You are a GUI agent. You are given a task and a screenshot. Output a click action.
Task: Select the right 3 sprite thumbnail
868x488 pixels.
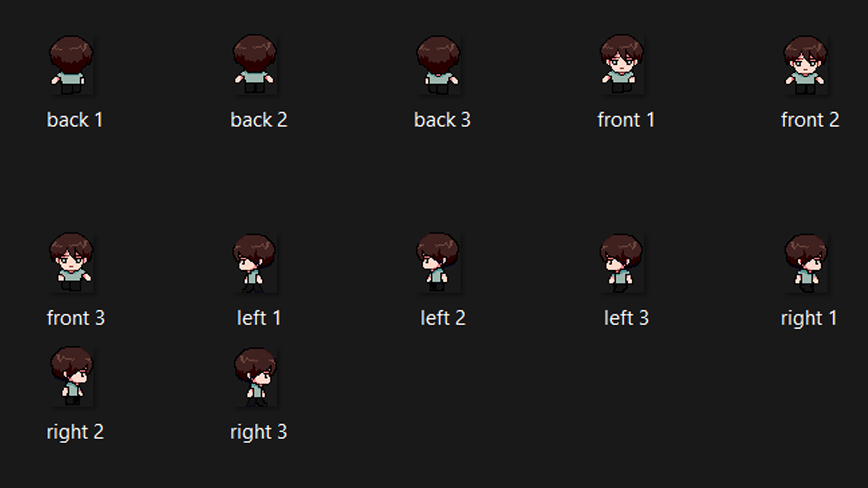[x=255, y=377]
